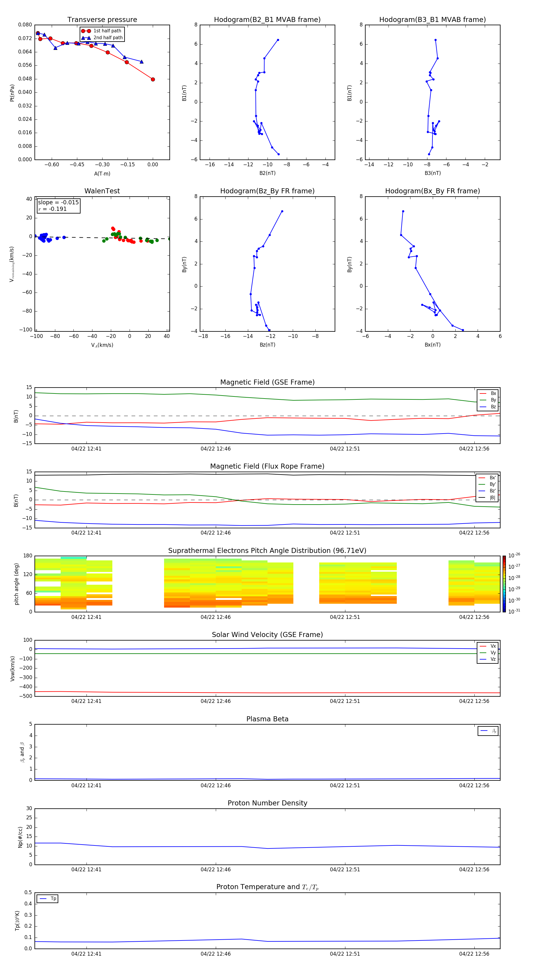
Task: Click the "0.080" tick on Transverse pressure axis
Action: tap(25, 25)
